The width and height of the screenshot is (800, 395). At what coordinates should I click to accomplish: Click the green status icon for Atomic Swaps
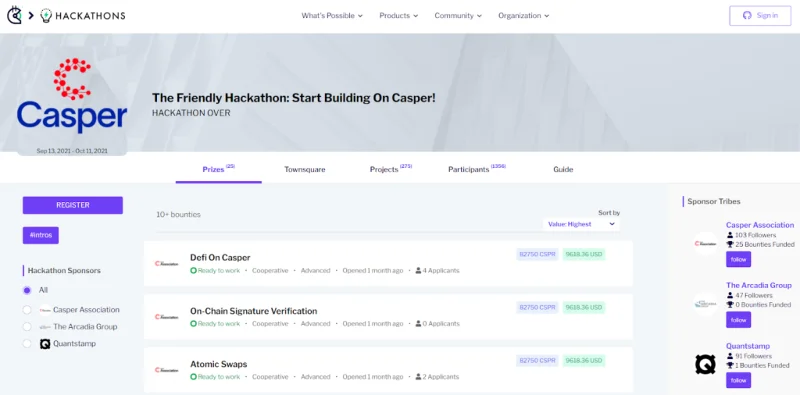(193, 377)
